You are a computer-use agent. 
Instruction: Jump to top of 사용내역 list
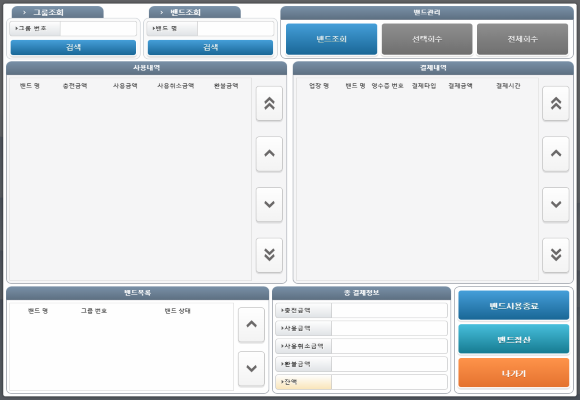point(269,103)
